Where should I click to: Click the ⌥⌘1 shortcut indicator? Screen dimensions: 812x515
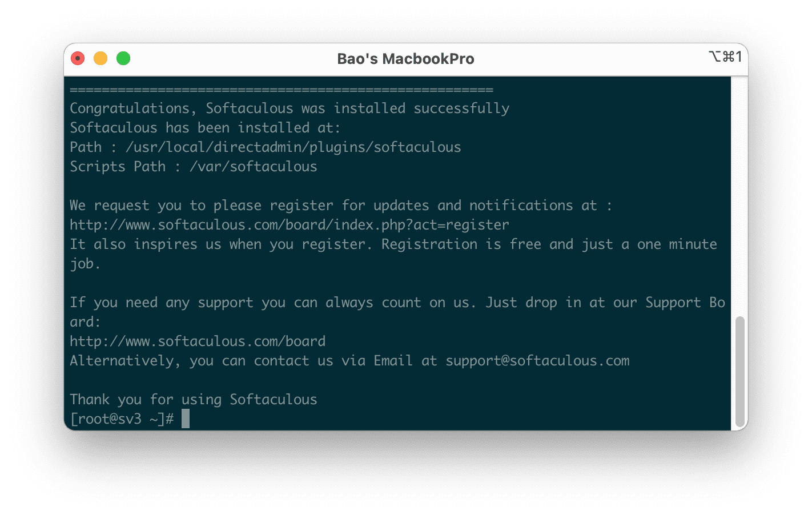coord(725,57)
